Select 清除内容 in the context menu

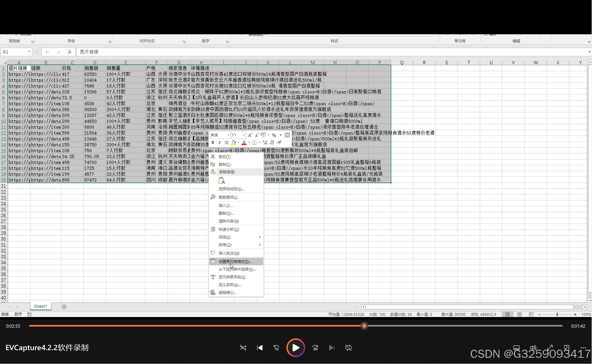pyautogui.click(x=228, y=221)
